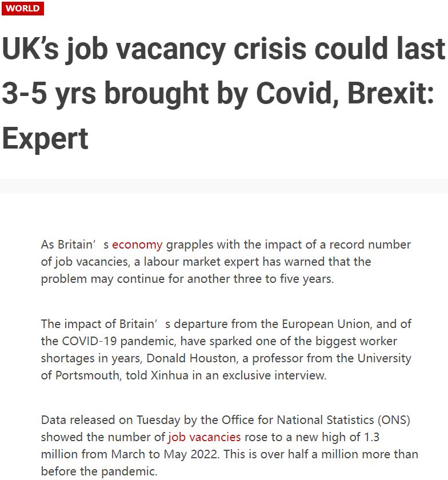
Task: Click the name 'Donald Houston' in the article
Action: pos(192,358)
